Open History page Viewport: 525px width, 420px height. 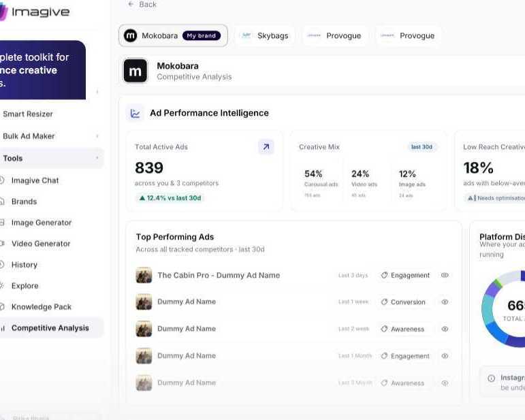[25, 265]
